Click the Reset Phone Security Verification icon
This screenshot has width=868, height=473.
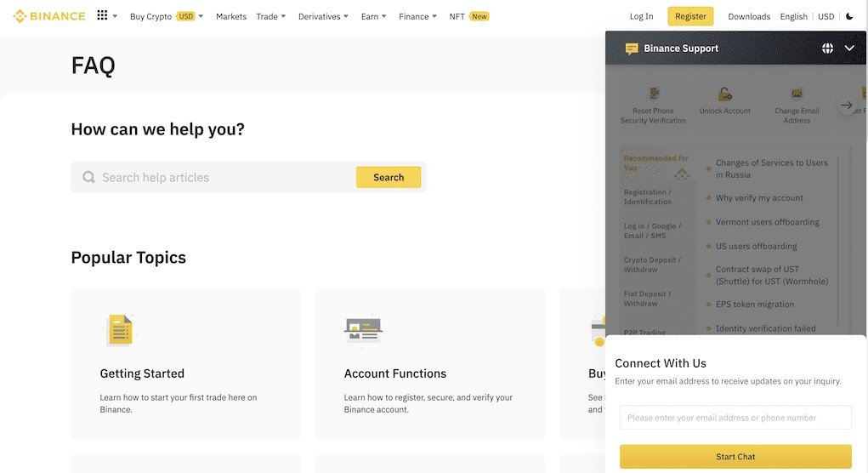(x=654, y=94)
